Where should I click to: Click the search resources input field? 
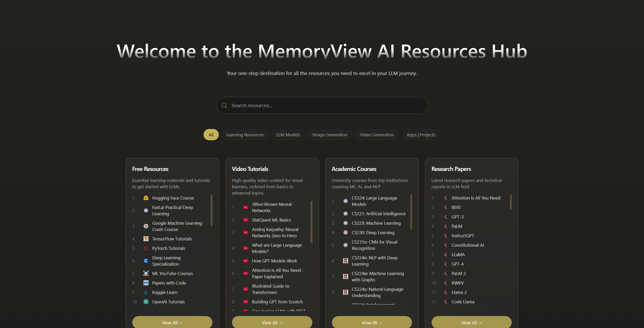[322, 105]
